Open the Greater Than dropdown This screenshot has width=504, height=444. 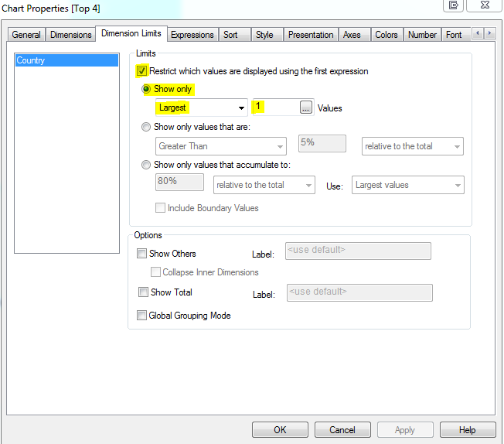[x=221, y=146]
